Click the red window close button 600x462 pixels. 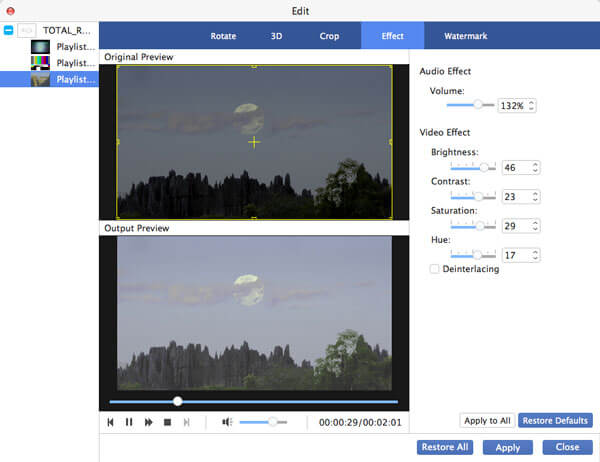[x=11, y=11]
